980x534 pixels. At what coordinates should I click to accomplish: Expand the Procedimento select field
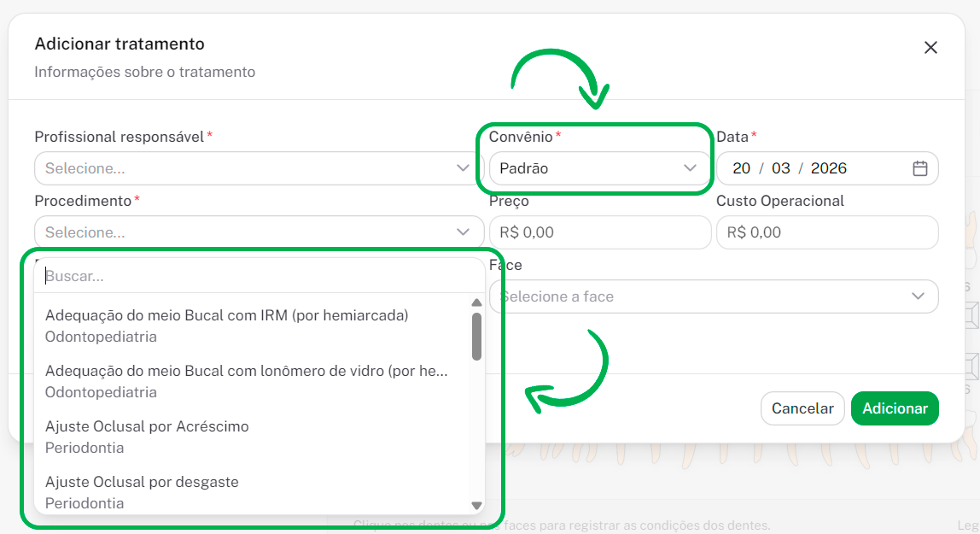[259, 232]
